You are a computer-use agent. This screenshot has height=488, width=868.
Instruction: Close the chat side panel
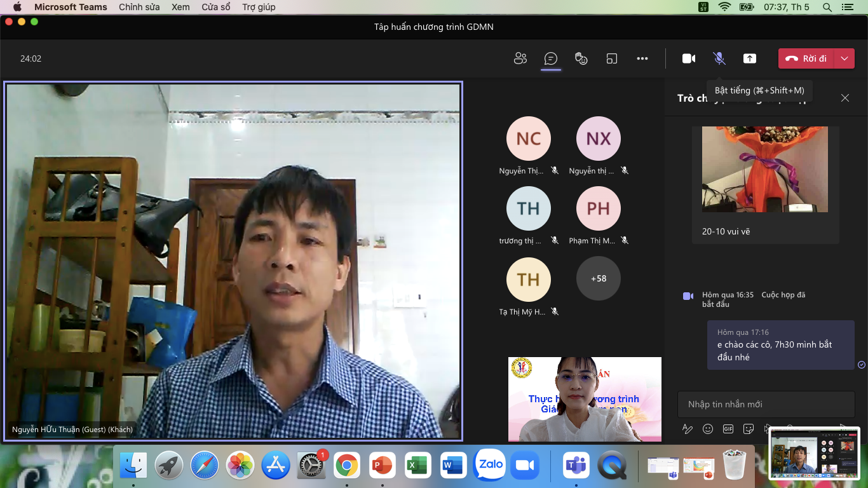[x=845, y=98]
